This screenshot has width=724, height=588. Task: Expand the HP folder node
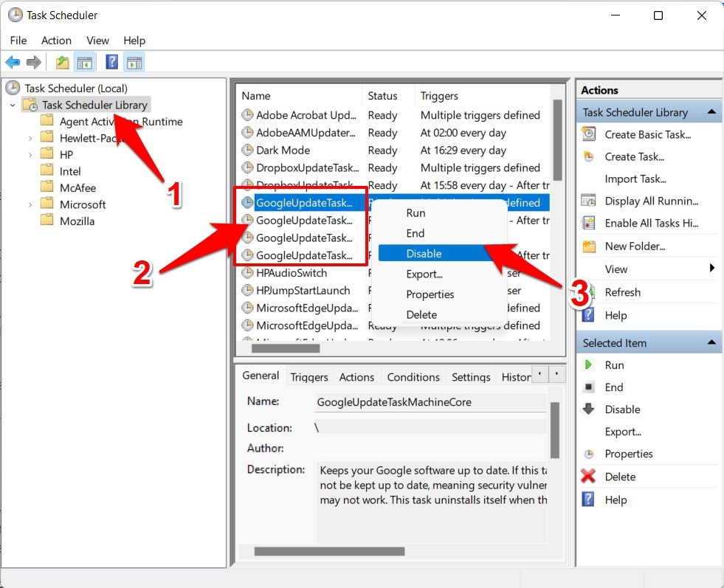click(x=30, y=155)
